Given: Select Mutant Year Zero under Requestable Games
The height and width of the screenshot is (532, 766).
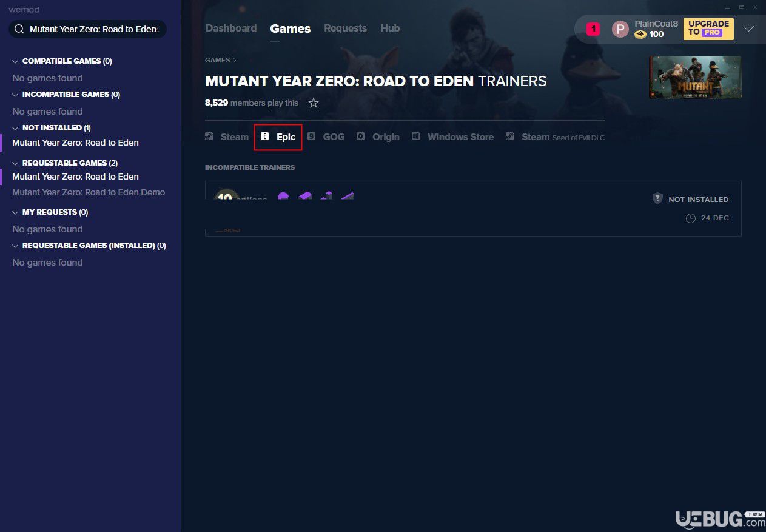Looking at the screenshot, I should tap(76, 177).
